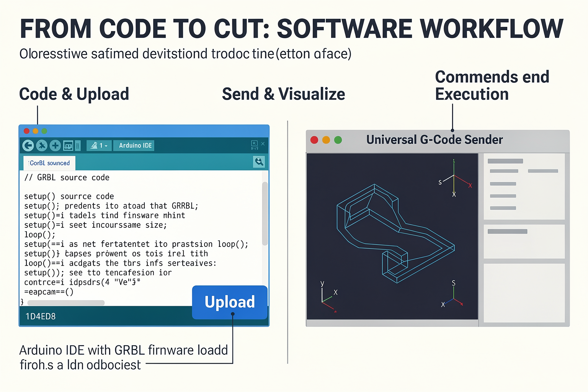Click the blue Upload button
588x392 pixels.
pos(230,302)
